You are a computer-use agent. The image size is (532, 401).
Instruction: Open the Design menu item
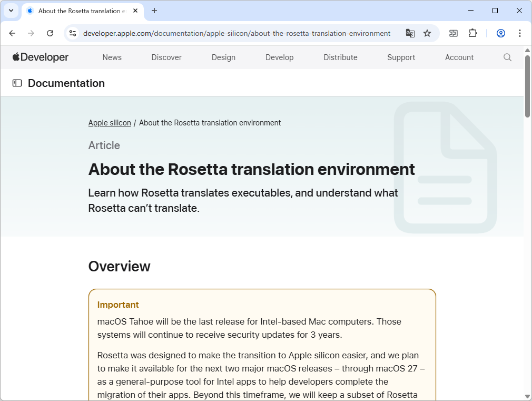click(223, 57)
